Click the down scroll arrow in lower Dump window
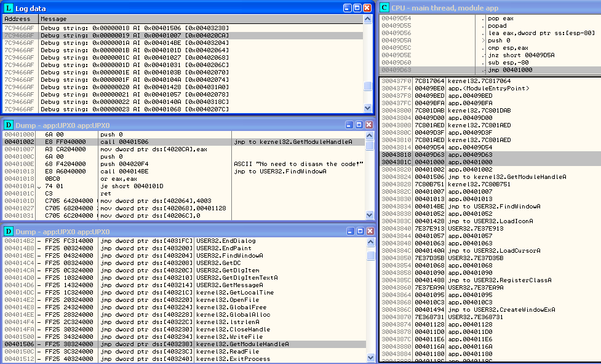Screen dimensions: 601x364 coord(370,357)
